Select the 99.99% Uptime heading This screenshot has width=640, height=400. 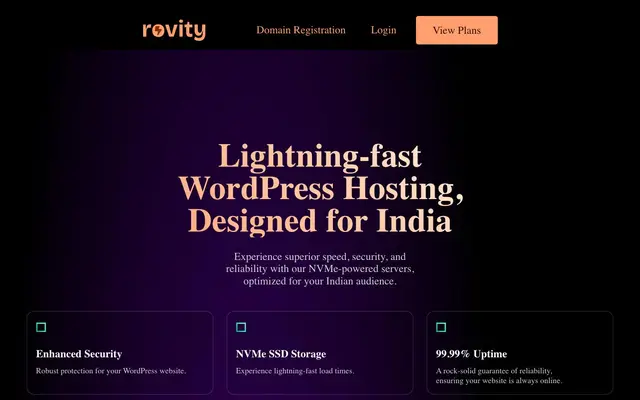471,354
